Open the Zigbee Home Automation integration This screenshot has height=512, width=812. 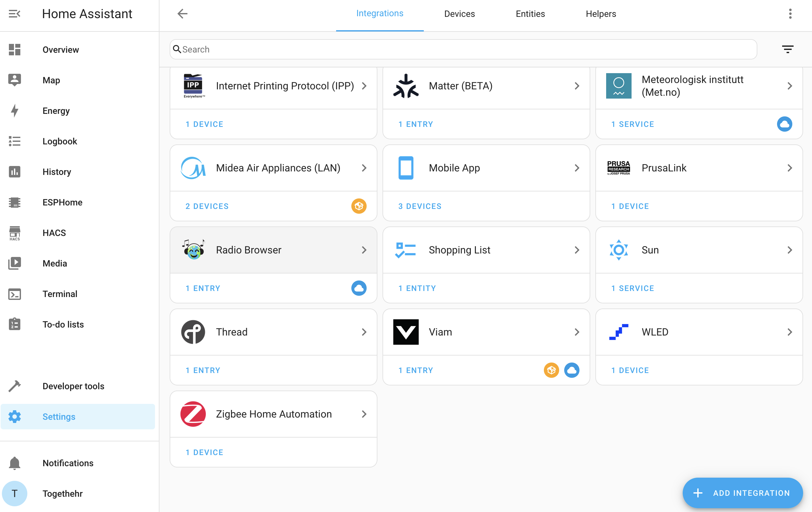pos(274,414)
